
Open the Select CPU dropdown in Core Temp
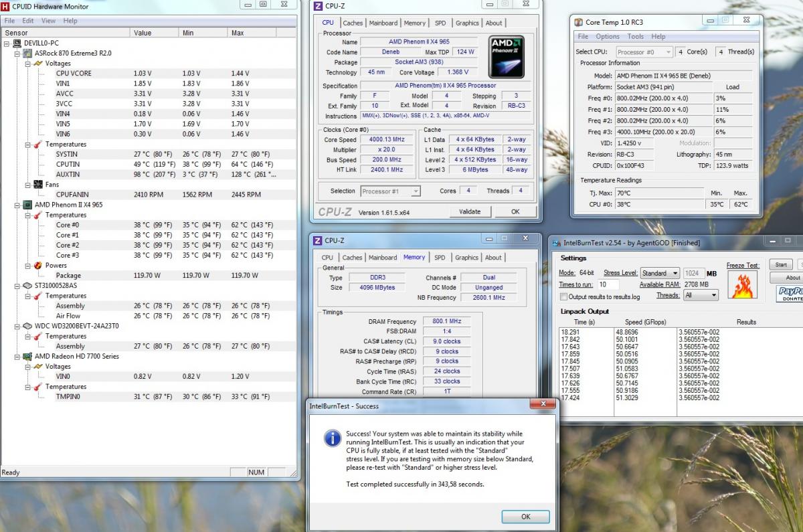(644, 52)
